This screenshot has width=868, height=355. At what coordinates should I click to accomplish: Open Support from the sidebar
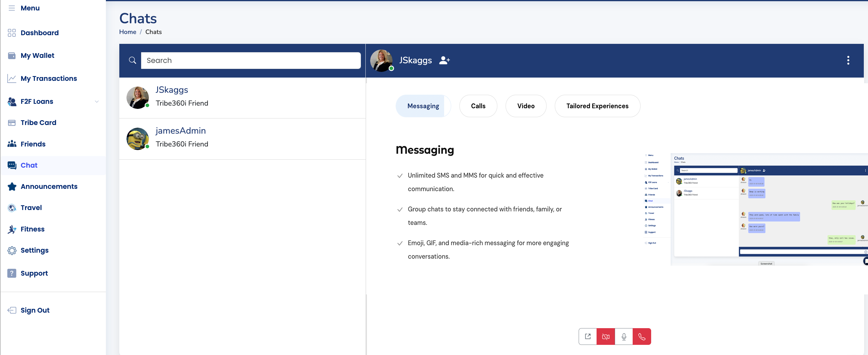(x=34, y=273)
